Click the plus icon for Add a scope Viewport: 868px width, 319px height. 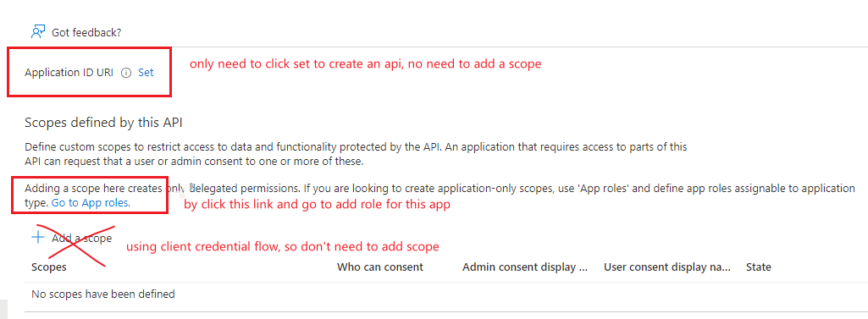(x=37, y=238)
